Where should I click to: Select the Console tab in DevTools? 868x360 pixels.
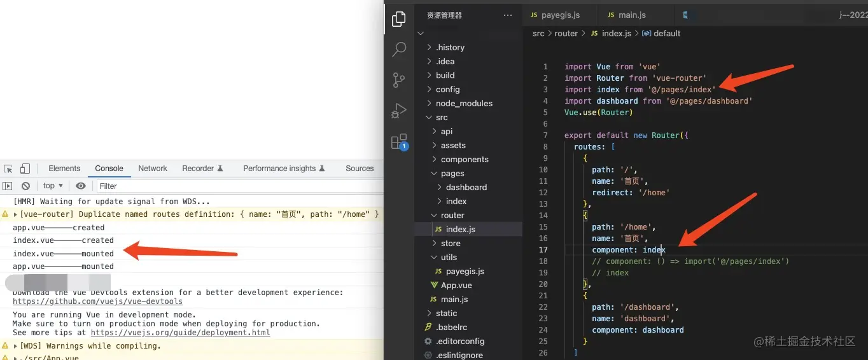[109, 169]
